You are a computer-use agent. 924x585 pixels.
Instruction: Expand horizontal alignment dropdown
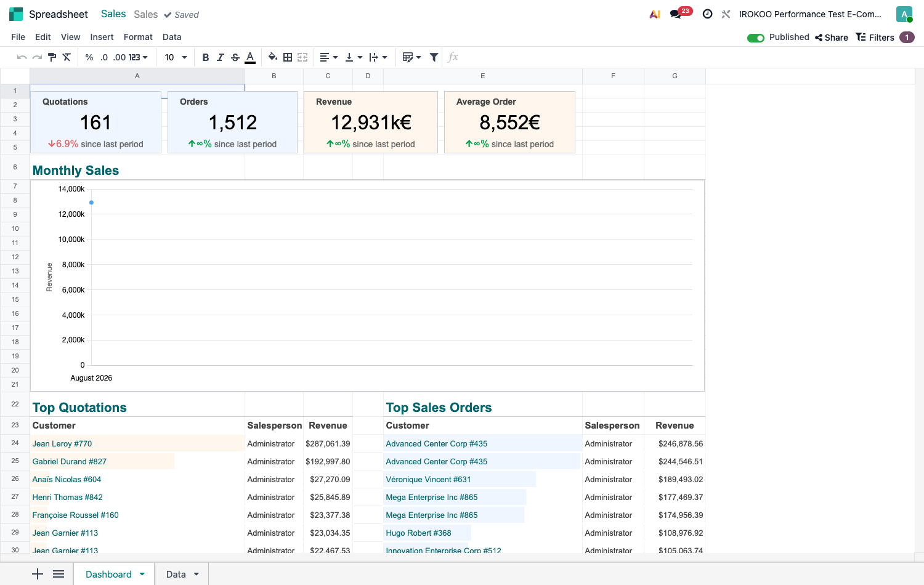(329, 57)
